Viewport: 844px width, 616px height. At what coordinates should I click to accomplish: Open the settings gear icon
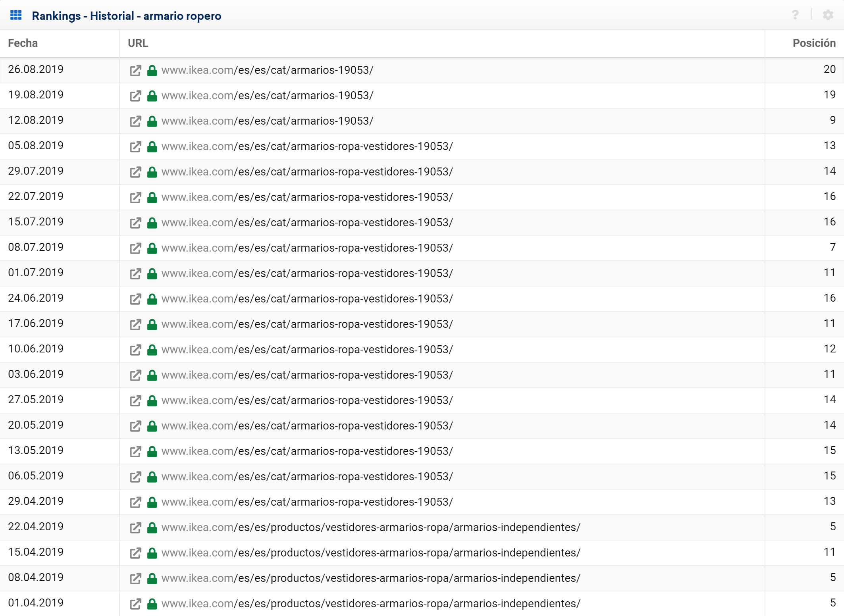(x=828, y=15)
